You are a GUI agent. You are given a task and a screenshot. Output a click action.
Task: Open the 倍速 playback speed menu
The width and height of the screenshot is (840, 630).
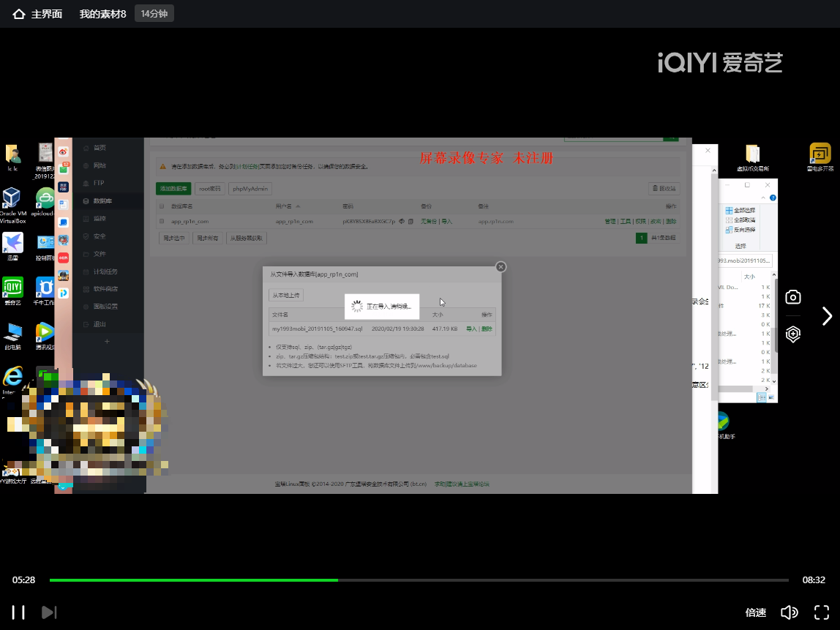[755, 612]
